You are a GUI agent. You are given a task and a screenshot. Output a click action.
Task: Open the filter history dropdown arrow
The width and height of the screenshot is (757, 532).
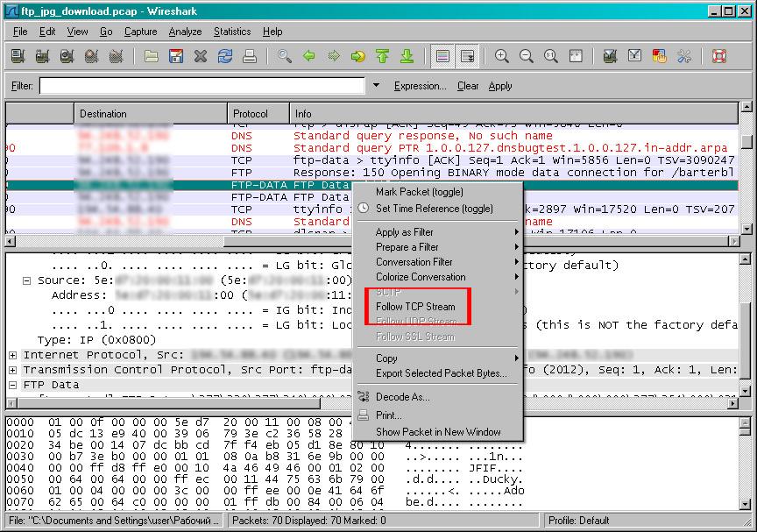pyautogui.click(x=376, y=85)
